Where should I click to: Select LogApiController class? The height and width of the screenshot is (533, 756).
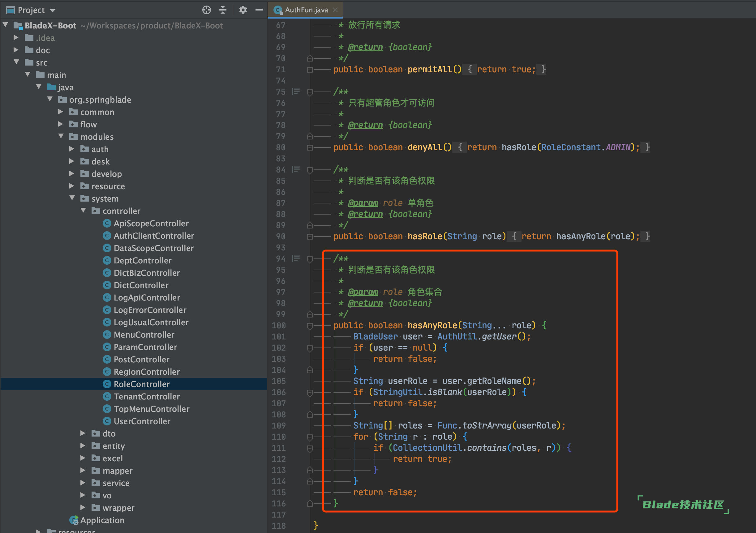click(147, 297)
